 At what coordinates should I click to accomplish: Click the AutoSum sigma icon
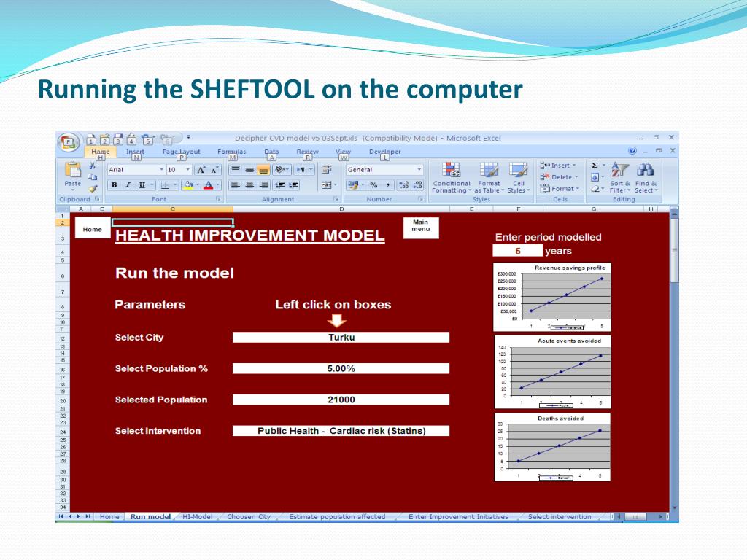pos(595,166)
